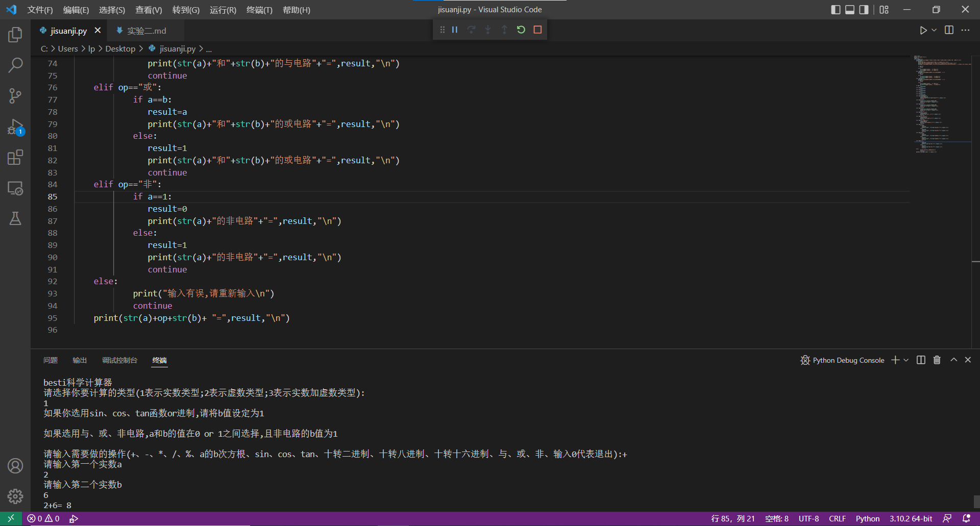The height and width of the screenshot is (526, 980).
Task: Click the Users breadcrumb segment
Action: tap(68, 48)
